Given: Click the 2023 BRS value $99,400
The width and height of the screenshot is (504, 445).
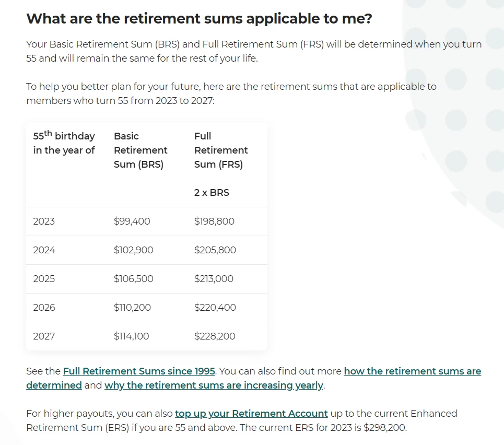Looking at the screenshot, I should (132, 221).
